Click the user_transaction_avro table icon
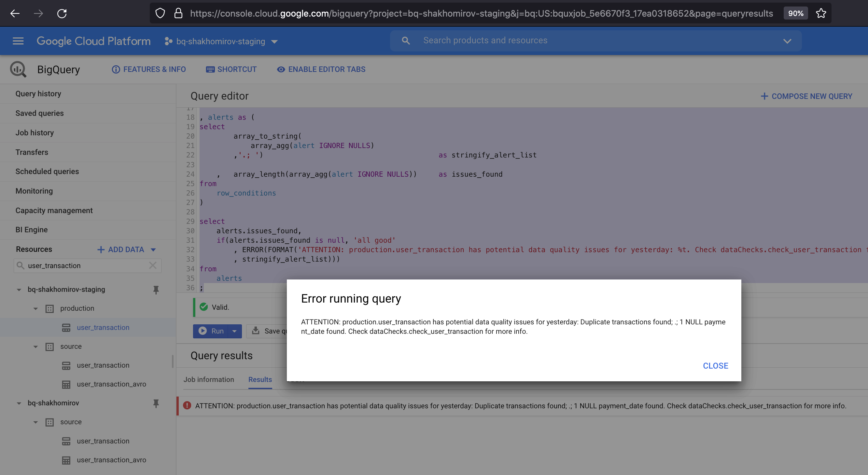The image size is (868, 475). click(x=66, y=384)
